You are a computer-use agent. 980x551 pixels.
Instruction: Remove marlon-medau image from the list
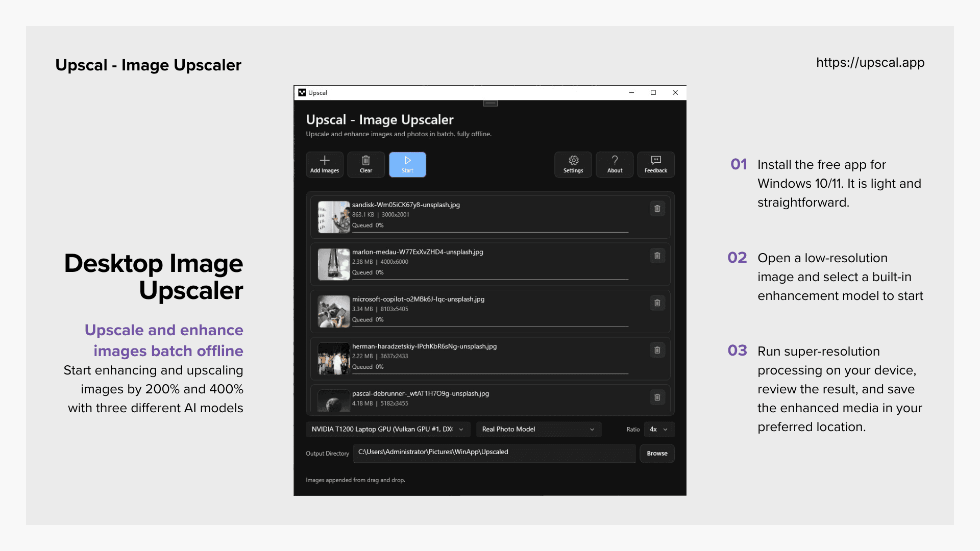click(657, 256)
